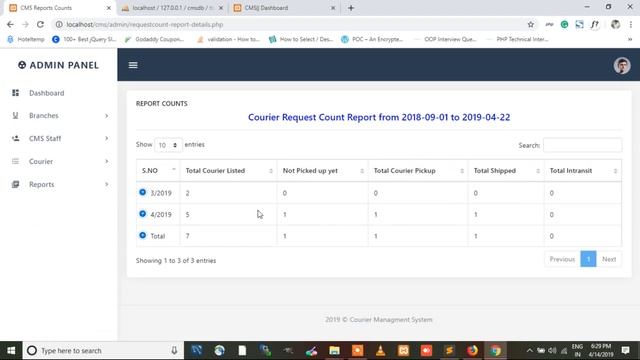Expand the Reports submenu chevron
This screenshot has width=640, height=360.
(107, 184)
